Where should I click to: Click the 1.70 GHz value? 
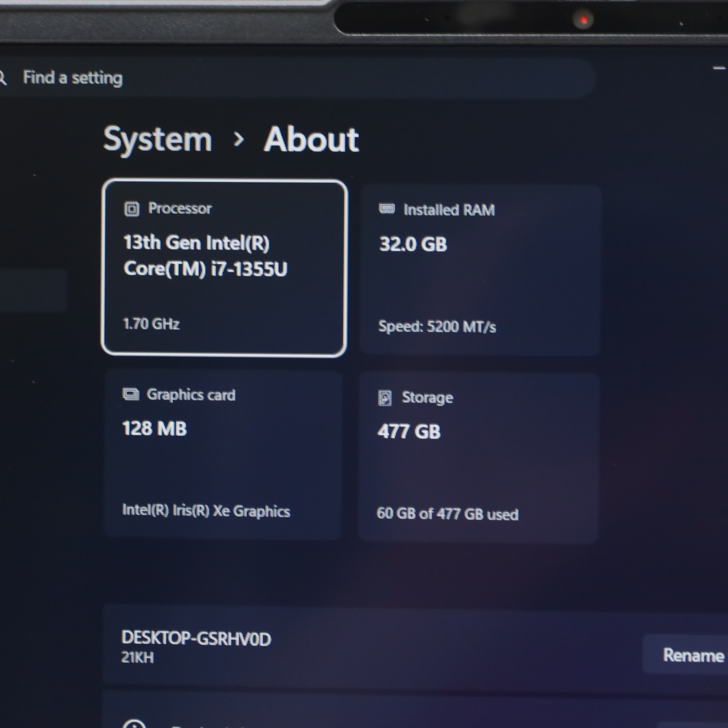pyautogui.click(x=151, y=324)
